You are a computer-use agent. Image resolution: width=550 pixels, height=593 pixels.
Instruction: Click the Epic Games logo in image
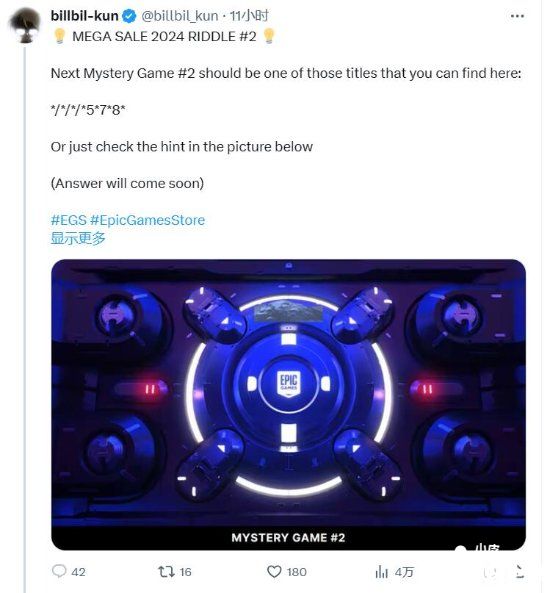pos(289,384)
